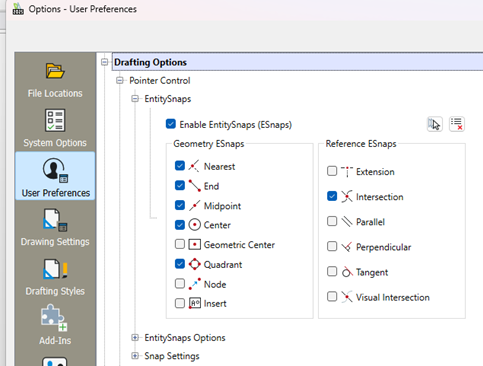Open the File Locations section
Viewport: 483px width, 366px height.
tap(55, 80)
